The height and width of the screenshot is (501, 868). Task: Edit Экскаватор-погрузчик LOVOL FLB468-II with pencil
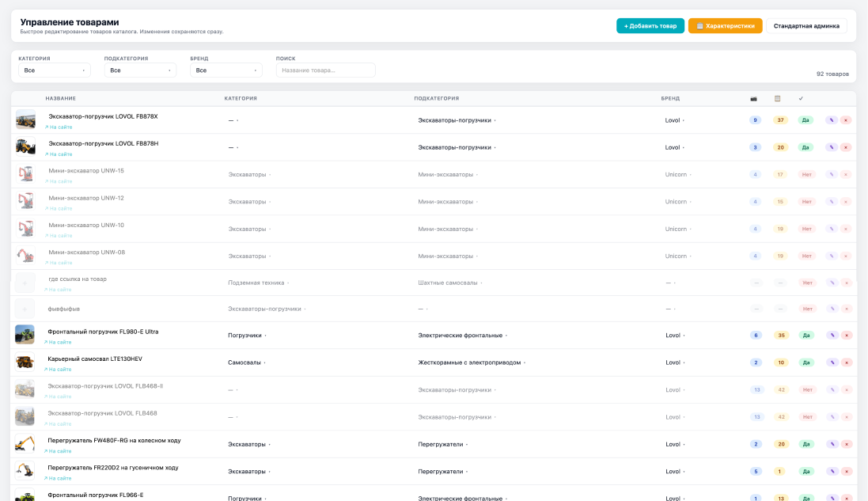point(832,389)
